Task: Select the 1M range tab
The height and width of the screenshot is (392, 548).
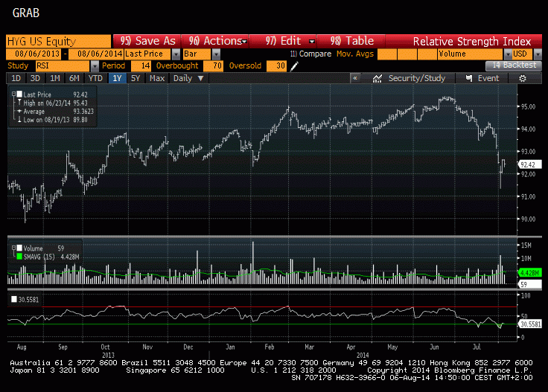Action: (55, 78)
